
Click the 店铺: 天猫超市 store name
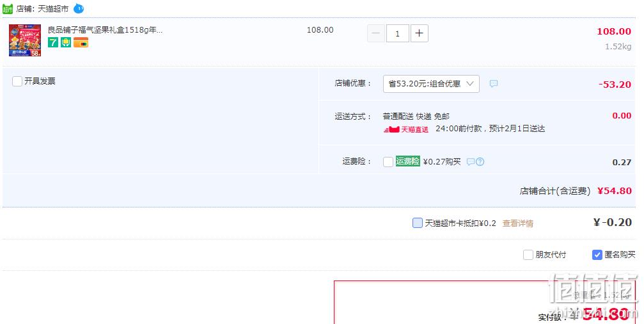[x=42, y=8]
